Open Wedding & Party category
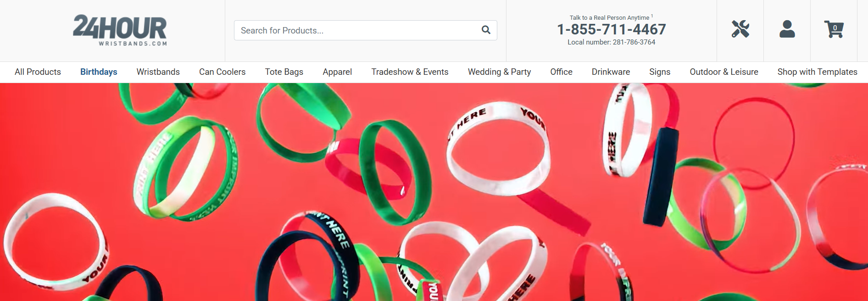The width and height of the screenshot is (868, 301). coord(500,72)
